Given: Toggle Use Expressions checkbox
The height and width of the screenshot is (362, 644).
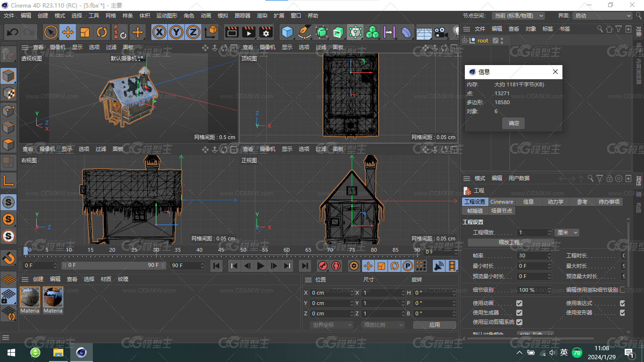Looking at the screenshot, I should [622, 303].
